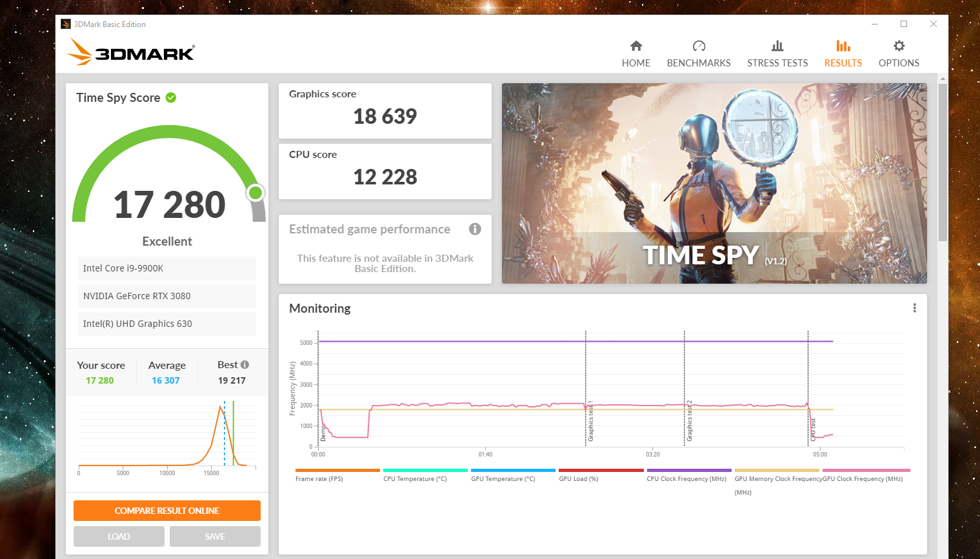Image resolution: width=980 pixels, height=559 pixels.
Task: Toggle CPU Clock Frequency legend swatch
Action: (689, 471)
